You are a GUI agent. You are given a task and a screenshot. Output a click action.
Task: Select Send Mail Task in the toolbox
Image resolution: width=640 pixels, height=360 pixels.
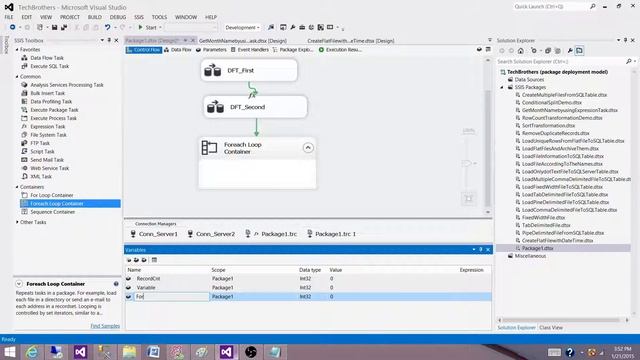(x=47, y=160)
